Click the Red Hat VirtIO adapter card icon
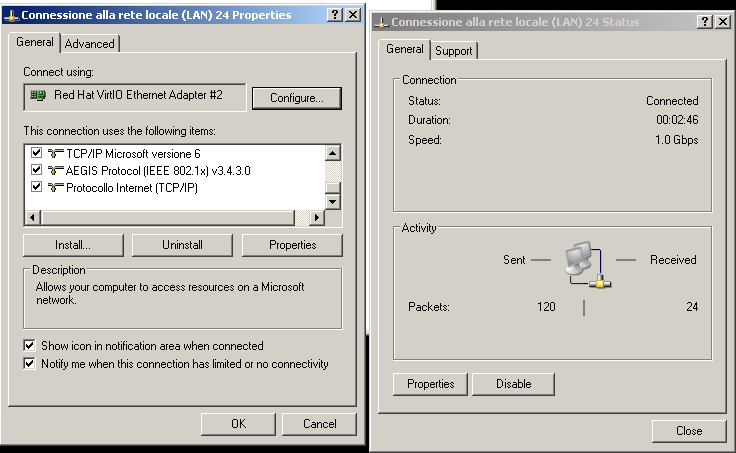Screen dimensions: 736x453 coord(38,95)
